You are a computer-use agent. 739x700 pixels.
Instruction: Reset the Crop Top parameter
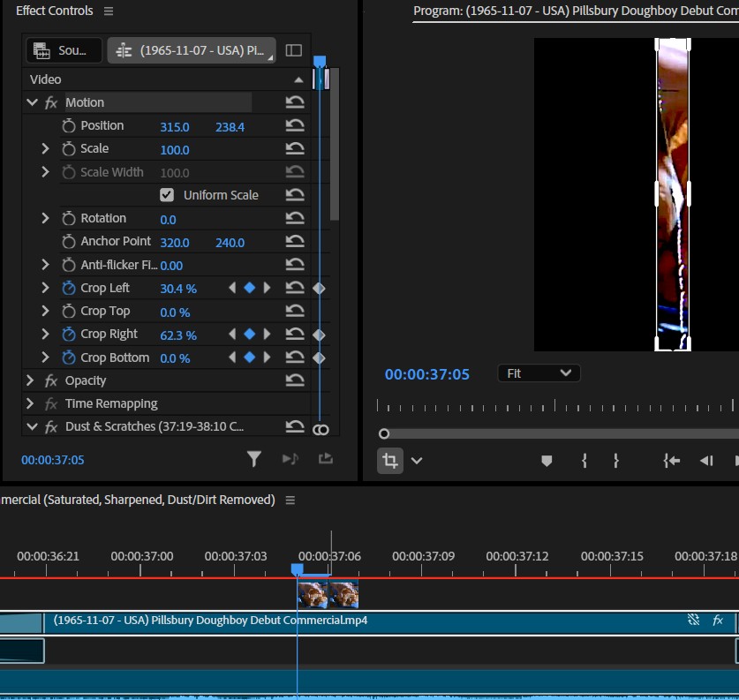pyautogui.click(x=295, y=311)
